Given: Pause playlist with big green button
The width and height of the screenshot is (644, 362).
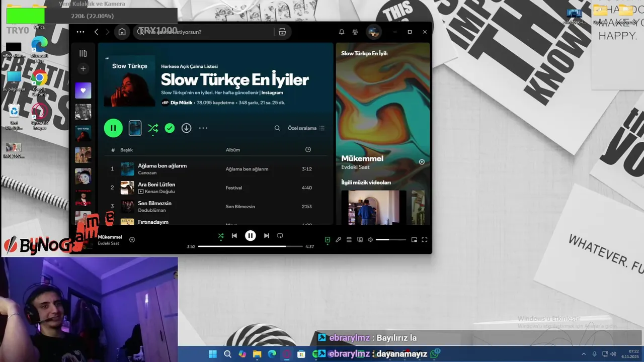Looking at the screenshot, I should tap(113, 128).
